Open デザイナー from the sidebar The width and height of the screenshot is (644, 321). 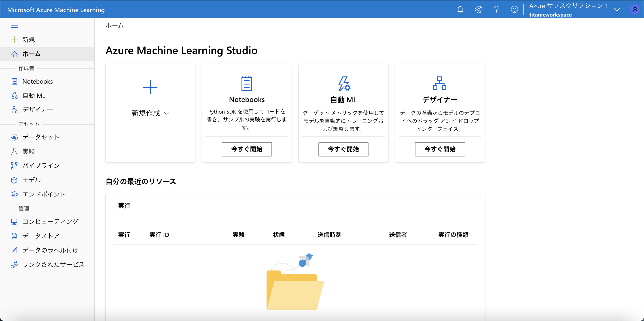pyautogui.click(x=38, y=110)
